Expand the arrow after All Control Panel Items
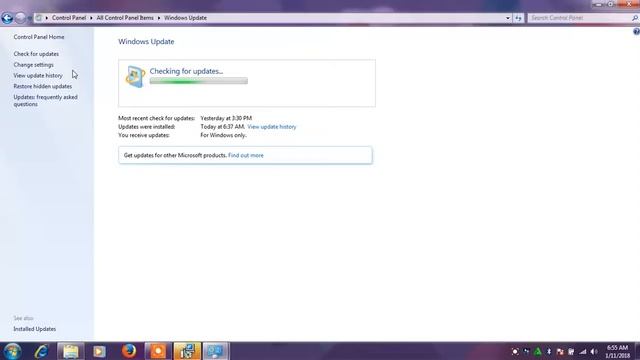Viewport: 640px width, 360px height. (159, 18)
